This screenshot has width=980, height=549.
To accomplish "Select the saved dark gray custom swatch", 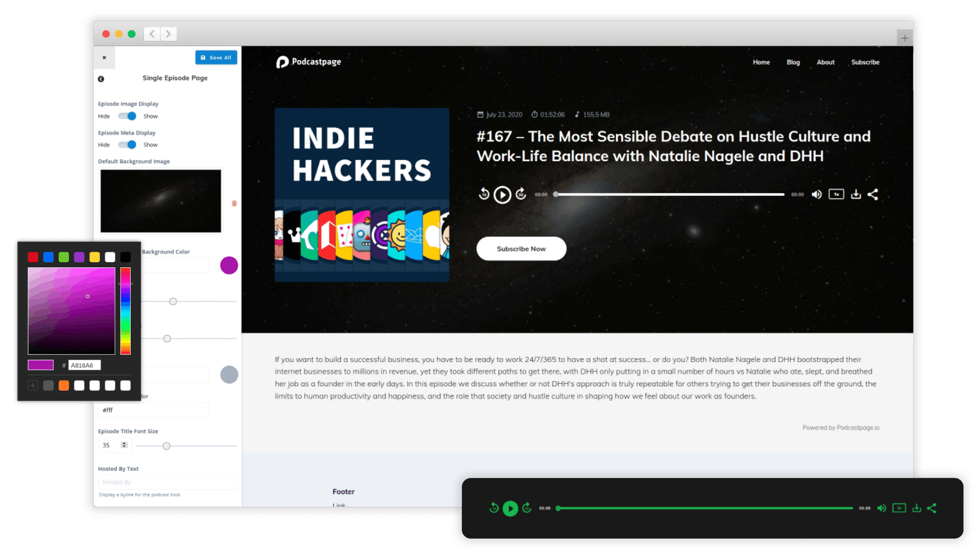I will tap(48, 386).
